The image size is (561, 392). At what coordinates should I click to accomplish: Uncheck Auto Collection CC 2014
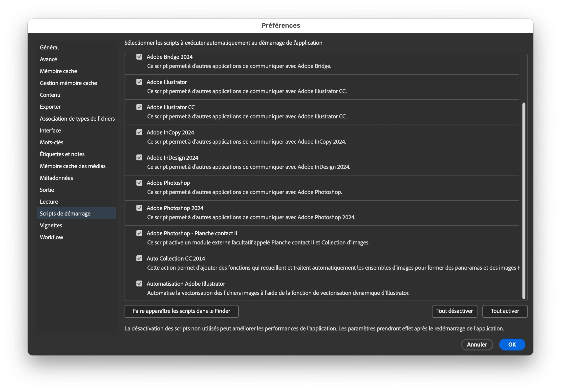click(139, 258)
